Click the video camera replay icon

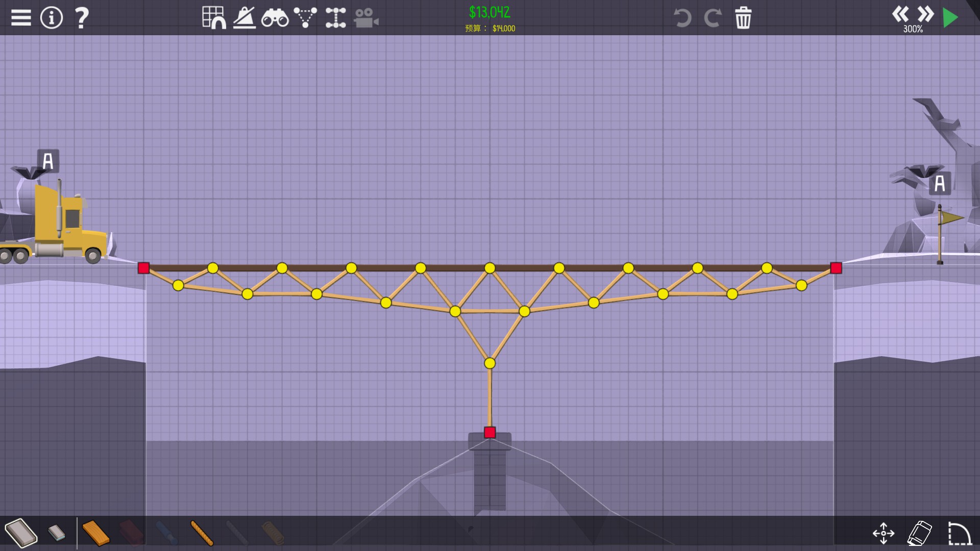pyautogui.click(x=366, y=18)
